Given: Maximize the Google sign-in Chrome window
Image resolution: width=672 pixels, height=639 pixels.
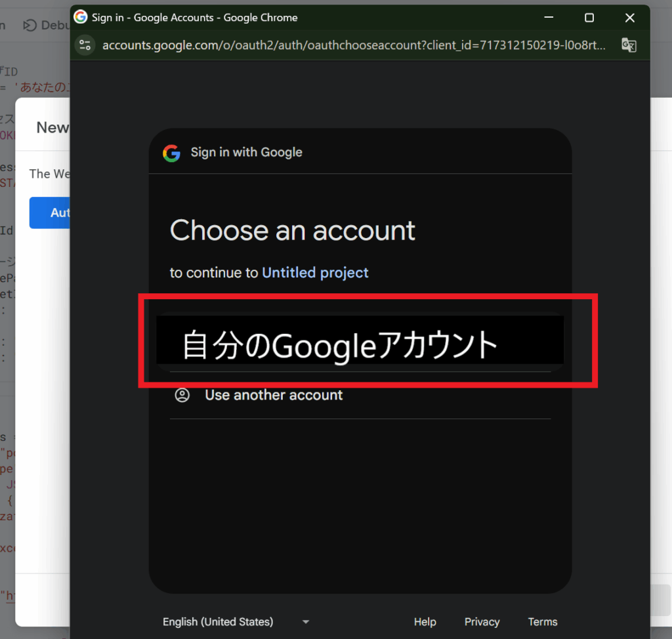Looking at the screenshot, I should [x=589, y=18].
